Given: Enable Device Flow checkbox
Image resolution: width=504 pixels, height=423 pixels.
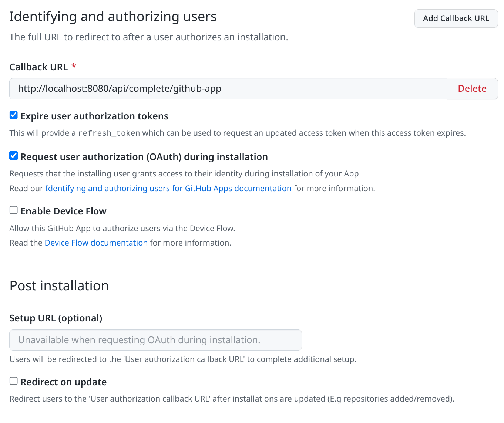Looking at the screenshot, I should click(x=14, y=210).
